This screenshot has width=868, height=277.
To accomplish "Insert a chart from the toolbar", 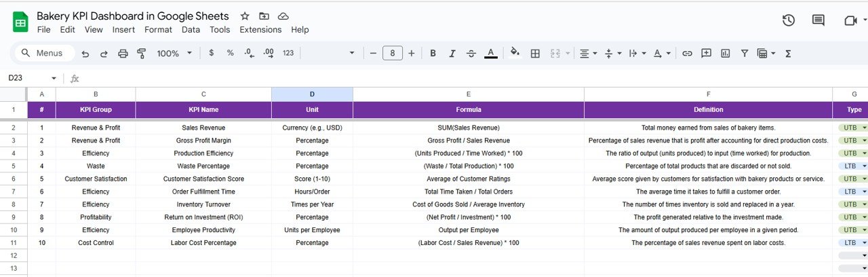I will tap(726, 53).
